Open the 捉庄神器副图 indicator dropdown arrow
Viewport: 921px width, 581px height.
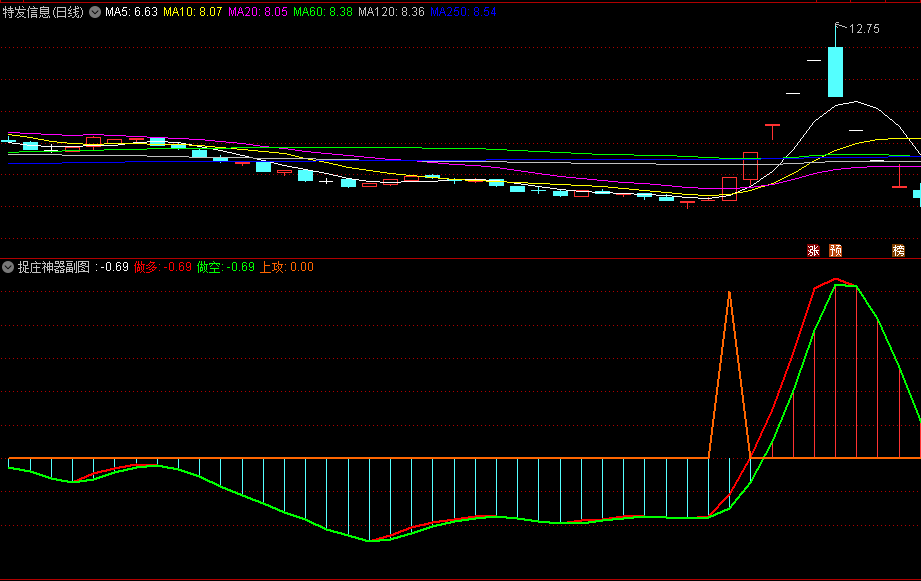pos(8,267)
